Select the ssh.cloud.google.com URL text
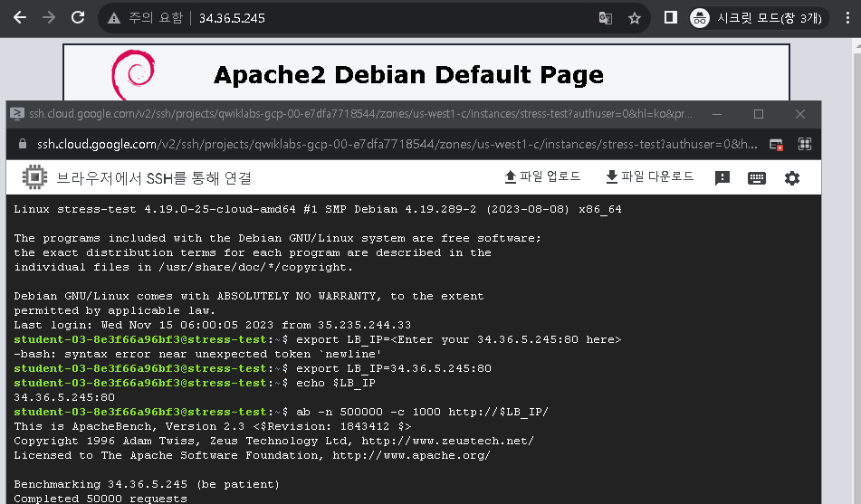861x504 pixels. click(397, 144)
